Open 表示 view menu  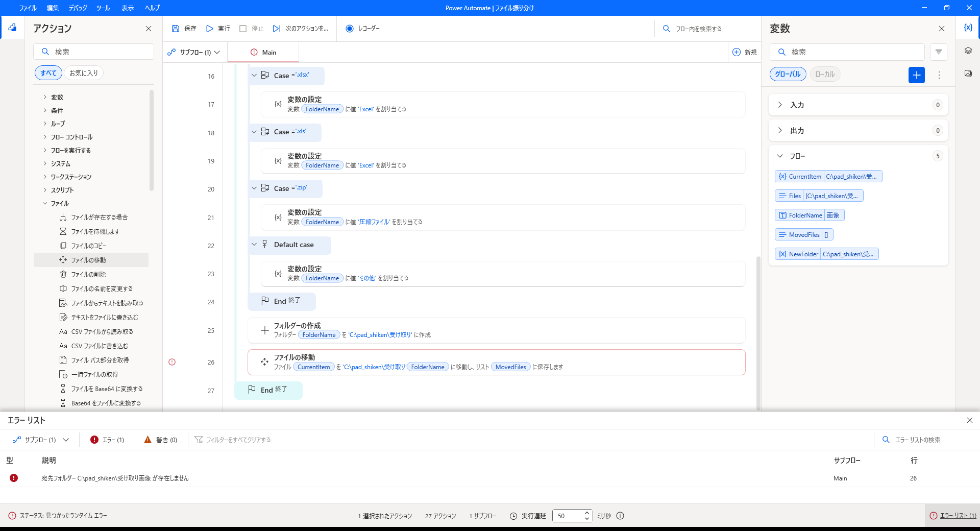(128, 8)
